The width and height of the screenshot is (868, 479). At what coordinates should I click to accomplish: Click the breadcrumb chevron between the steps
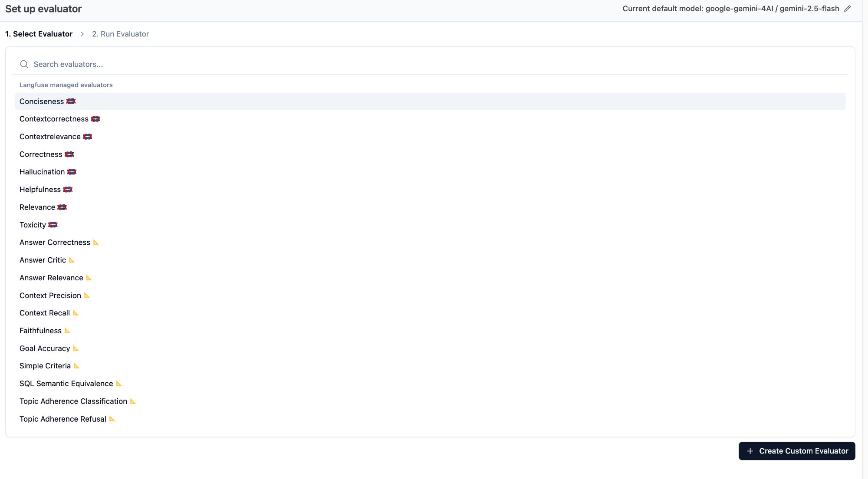pyautogui.click(x=82, y=34)
